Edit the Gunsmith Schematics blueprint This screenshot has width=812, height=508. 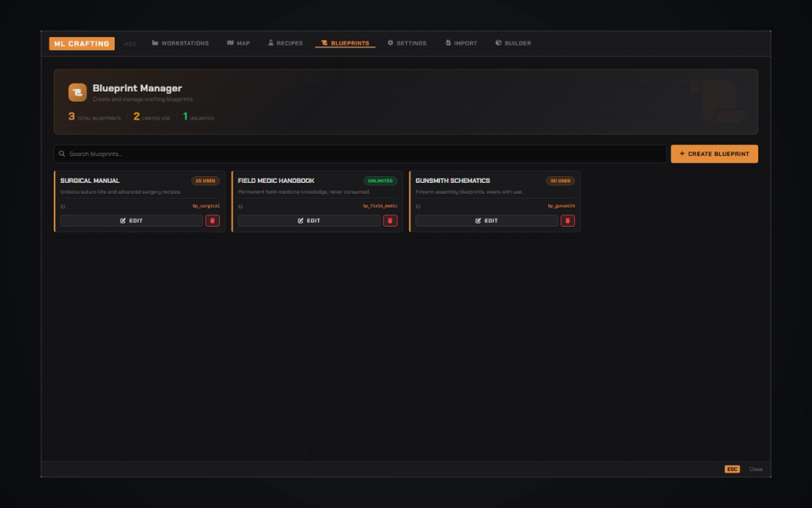pos(487,221)
